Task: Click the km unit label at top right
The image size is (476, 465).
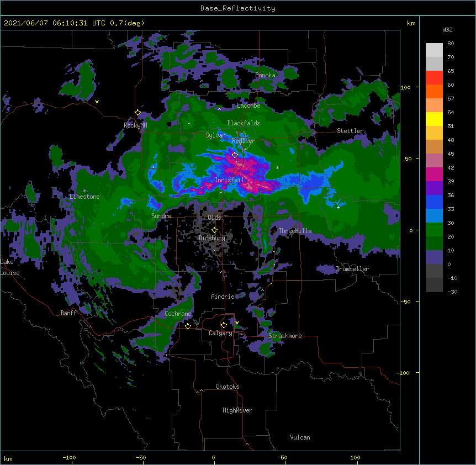Action: point(411,23)
